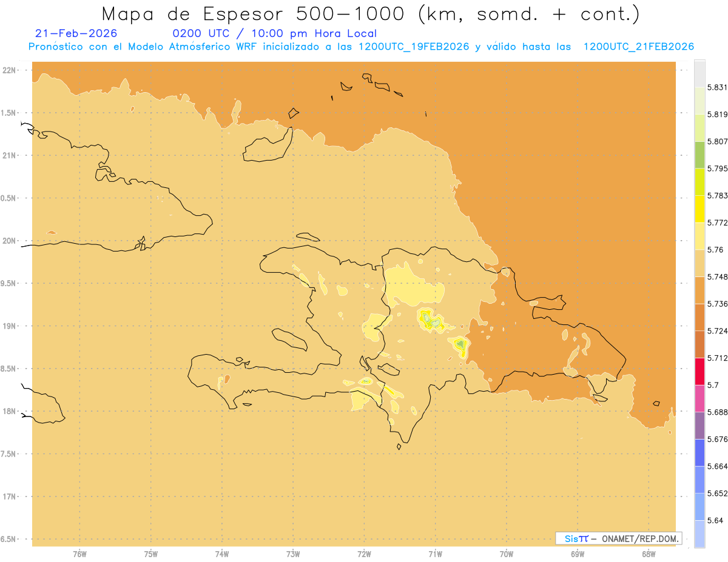Click the latitude label 9.5N

pos(7,283)
